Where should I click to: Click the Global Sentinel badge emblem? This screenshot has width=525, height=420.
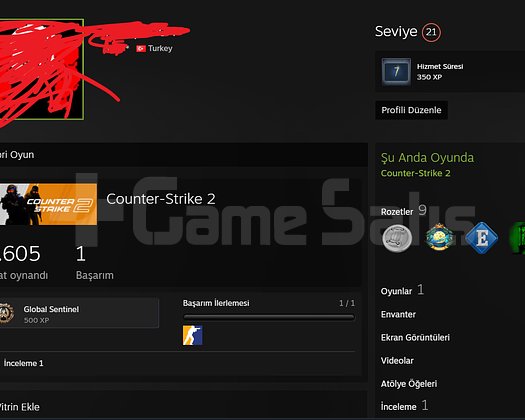[7, 313]
